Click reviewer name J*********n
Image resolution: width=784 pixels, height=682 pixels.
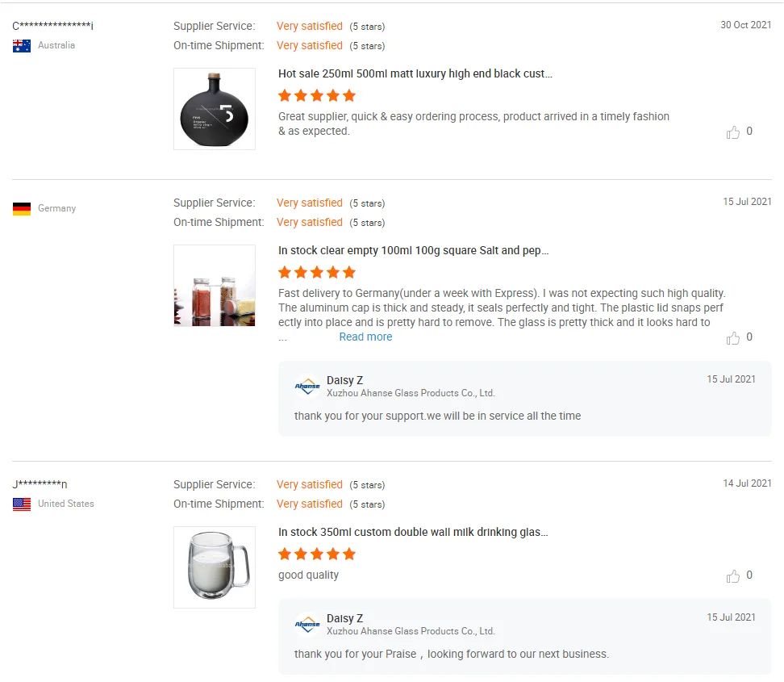click(40, 485)
